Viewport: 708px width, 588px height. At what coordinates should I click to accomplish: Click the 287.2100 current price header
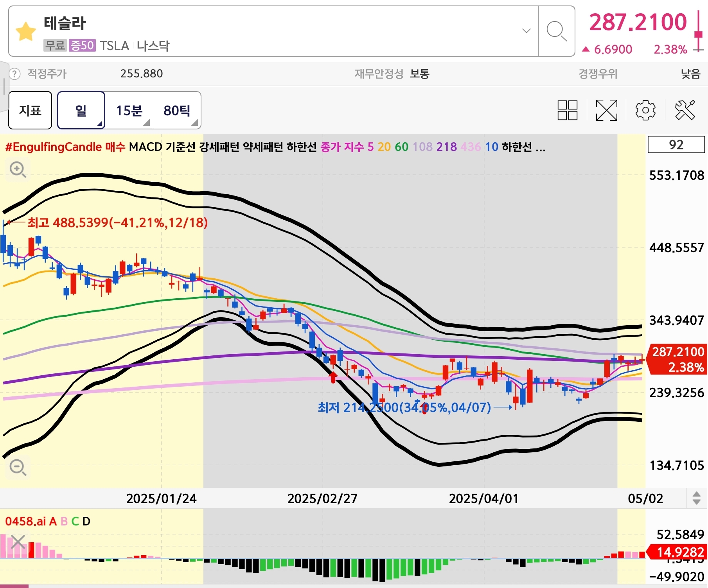pos(638,22)
